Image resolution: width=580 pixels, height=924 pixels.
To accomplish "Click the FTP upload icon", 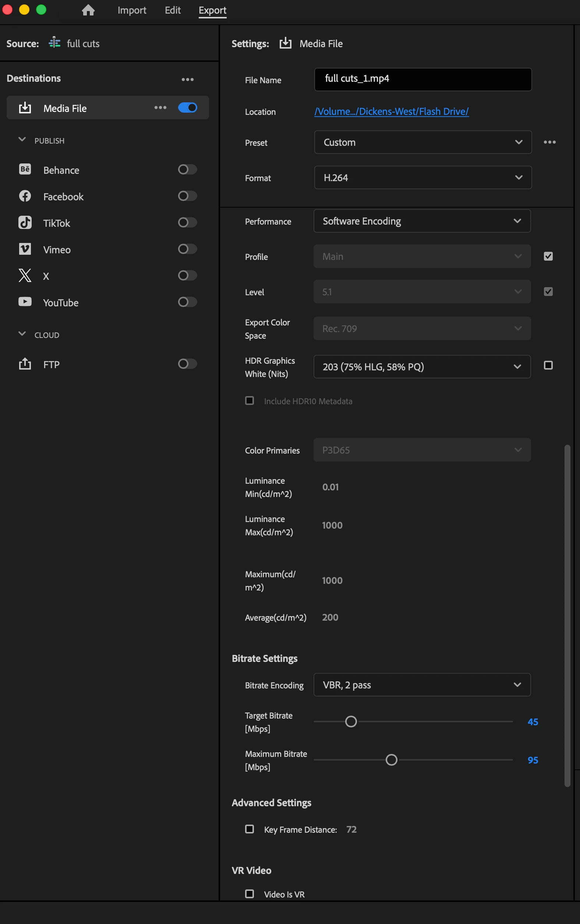I will (25, 364).
